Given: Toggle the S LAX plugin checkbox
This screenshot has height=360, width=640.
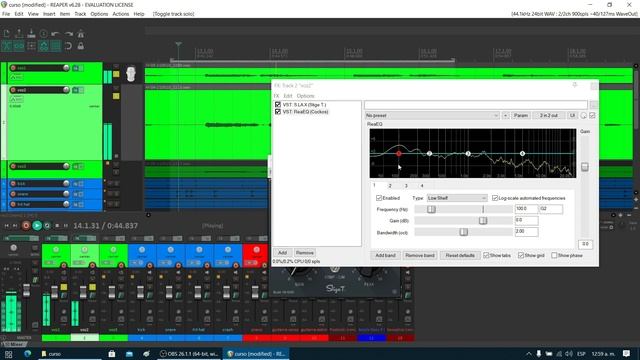Looking at the screenshot, I should (x=278, y=104).
